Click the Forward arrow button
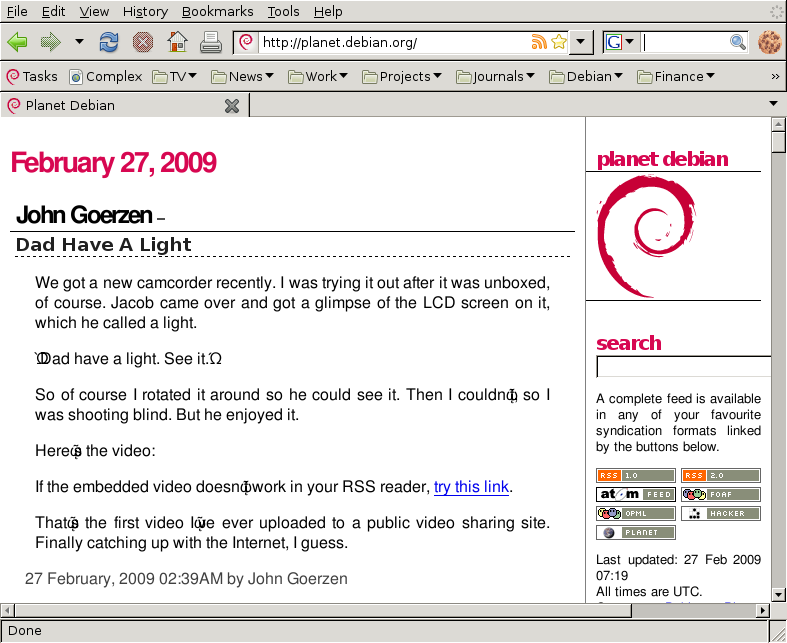The width and height of the screenshot is (787, 643). pyautogui.click(x=51, y=42)
